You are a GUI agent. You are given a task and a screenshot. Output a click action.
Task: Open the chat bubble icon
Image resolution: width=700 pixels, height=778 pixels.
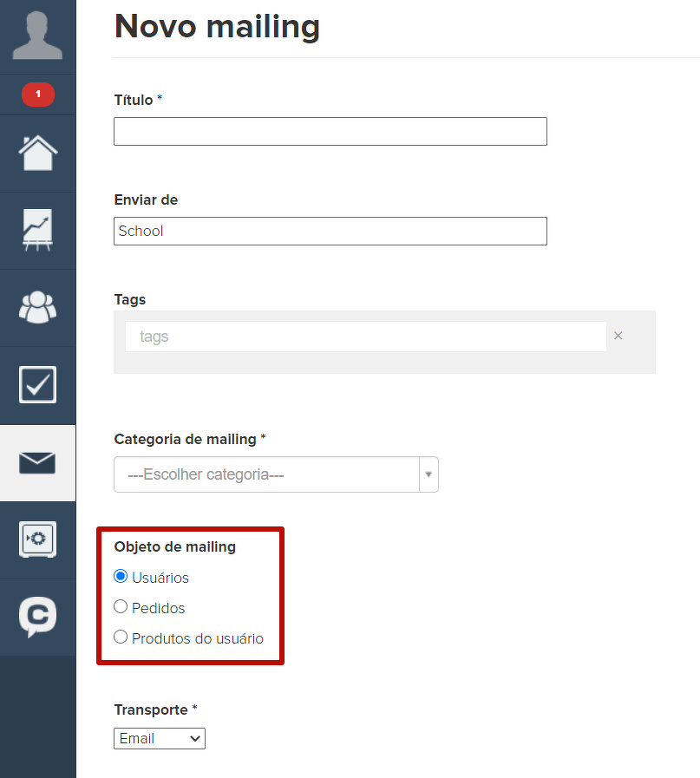click(x=37, y=617)
